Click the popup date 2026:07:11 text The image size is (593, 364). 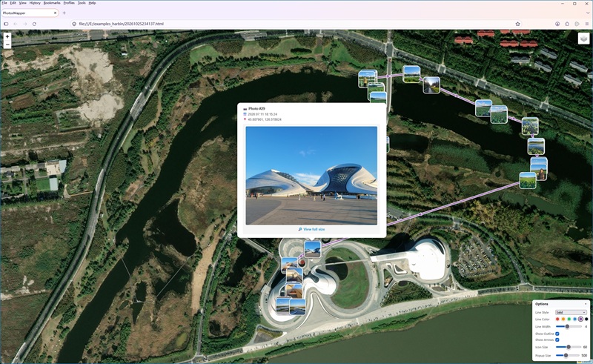[x=262, y=114]
